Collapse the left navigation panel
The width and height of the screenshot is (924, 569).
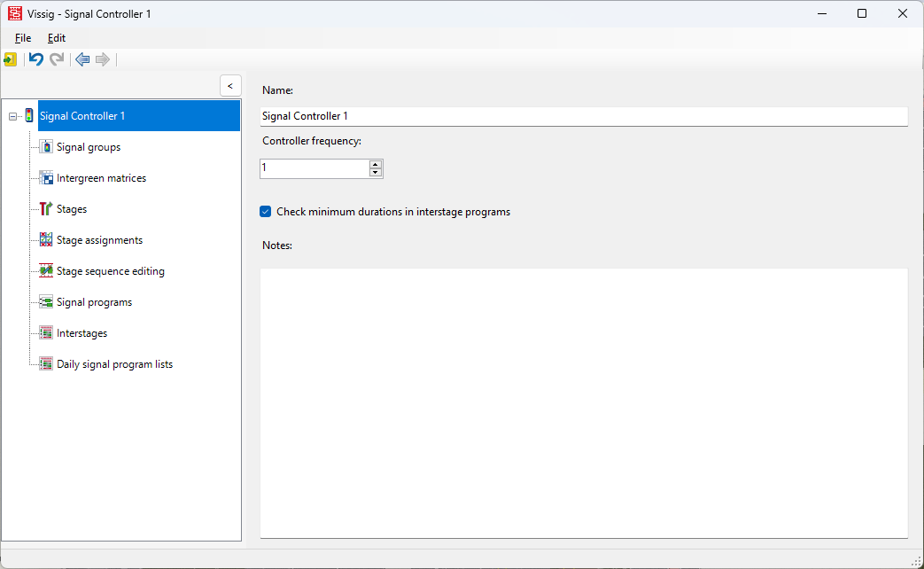click(230, 86)
